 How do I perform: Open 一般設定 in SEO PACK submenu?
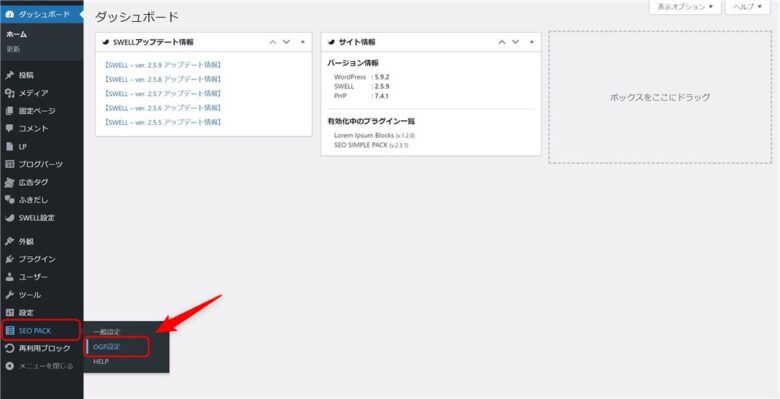coord(106,332)
